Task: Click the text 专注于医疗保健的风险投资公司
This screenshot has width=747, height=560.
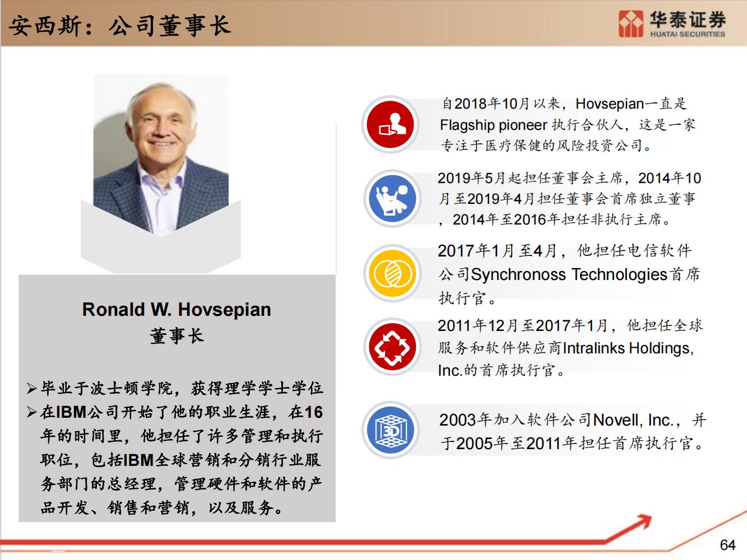Action: click(541, 146)
